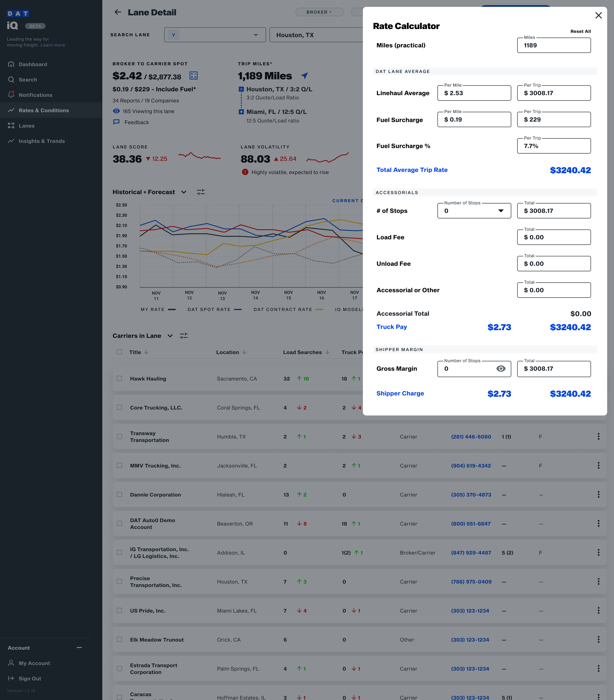Open the rate calculator icon next to $2,877.38

193,76
